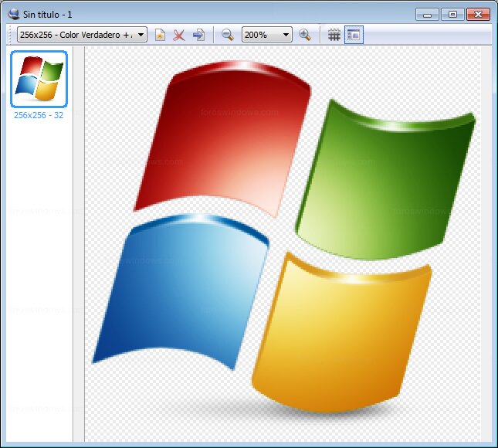Maximize the Sin título - 1 window
The height and width of the screenshot is (448, 498).
pyautogui.click(x=453, y=15)
